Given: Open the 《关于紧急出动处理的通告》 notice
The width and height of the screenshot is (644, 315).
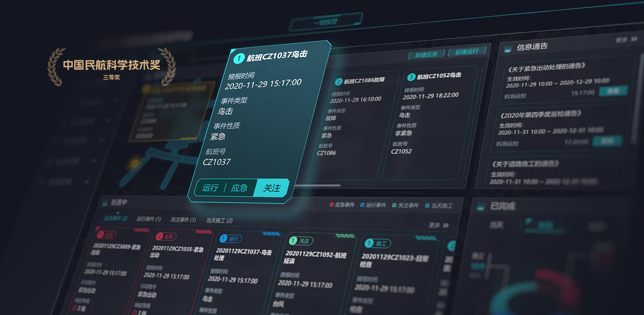Looking at the screenshot, I should [546, 67].
